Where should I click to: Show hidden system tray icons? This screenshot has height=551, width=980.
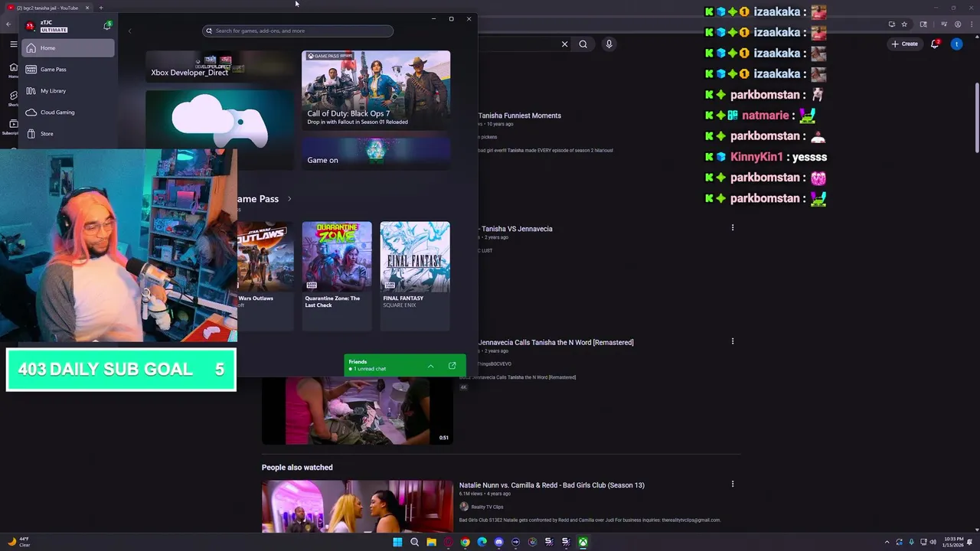[x=887, y=543]
